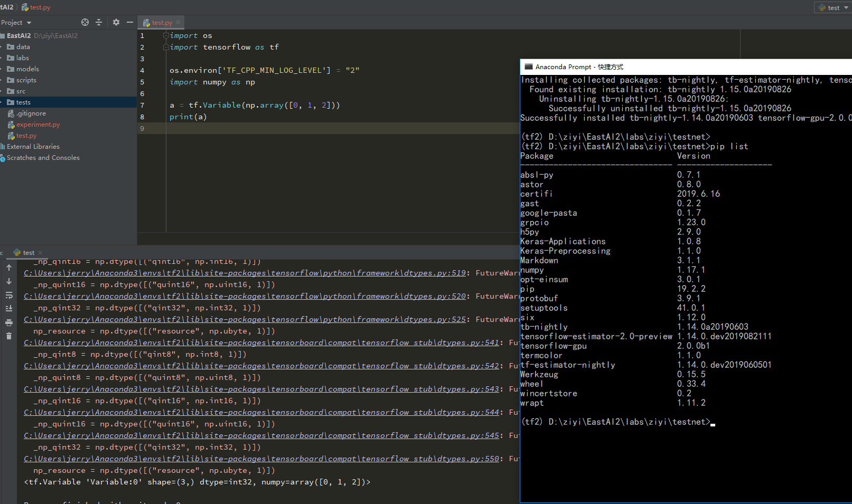Fold the import tensorflow line marker
The image size is (852, 504).
coord(166,47)
